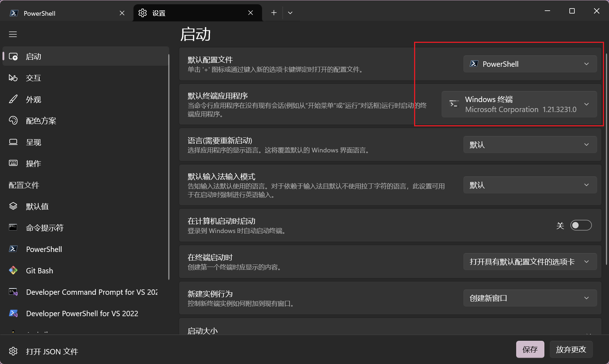Click the 默认终端应用程序 setting label
The height and width of the screenshot is (364, 609).
(x=218, y=96)
